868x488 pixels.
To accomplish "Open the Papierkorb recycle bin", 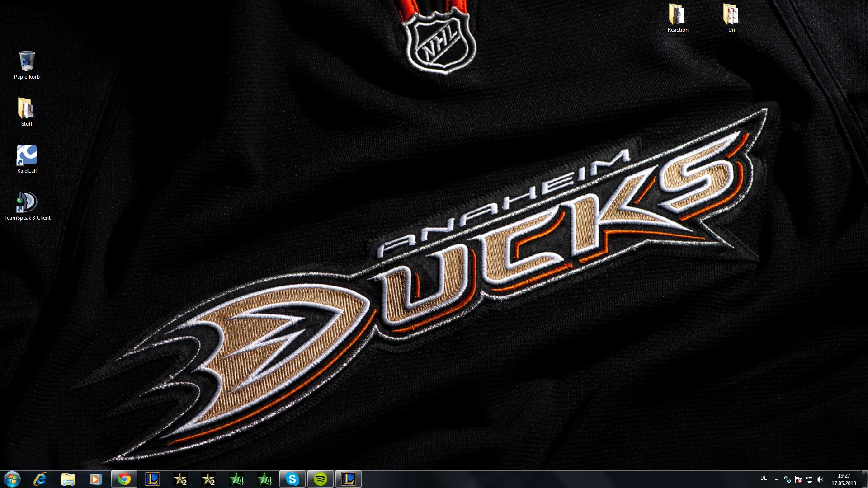I will 27,65.
